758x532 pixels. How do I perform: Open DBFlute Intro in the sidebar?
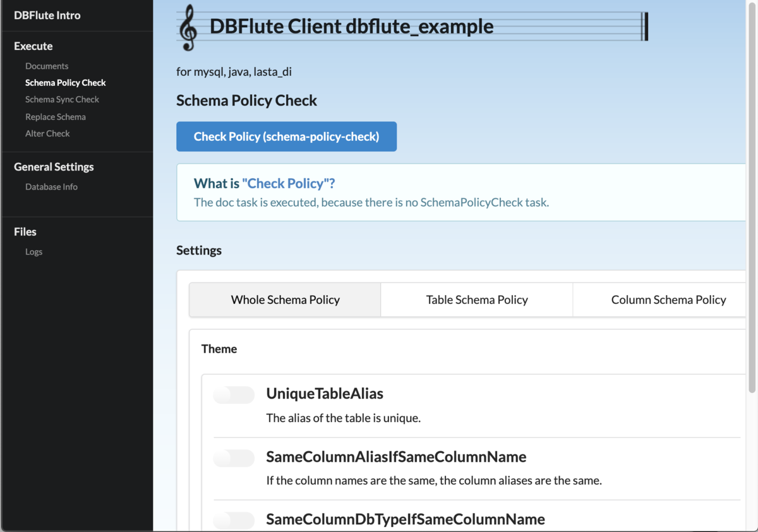point(47,15)
